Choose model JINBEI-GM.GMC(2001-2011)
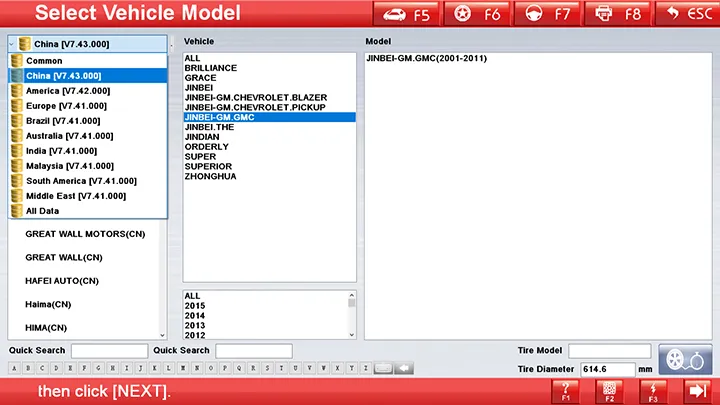The width and height of the screenshot is (720, 405). tap(427, 58)
